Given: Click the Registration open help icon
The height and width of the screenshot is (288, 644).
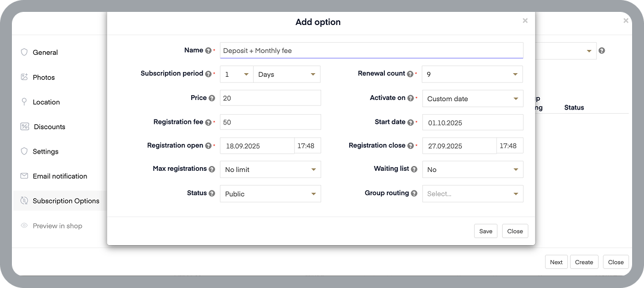Looking at the screenshot, I should 209,146.
